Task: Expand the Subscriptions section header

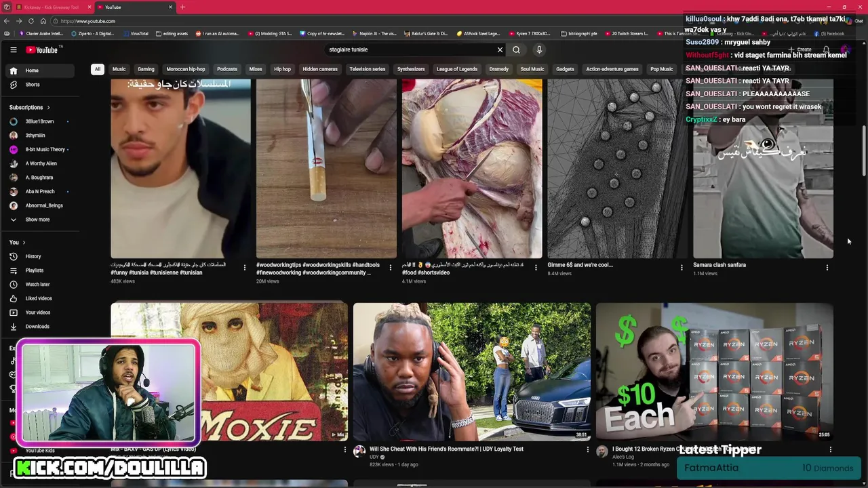Action: pyautogui.click(x=29, y=107)
